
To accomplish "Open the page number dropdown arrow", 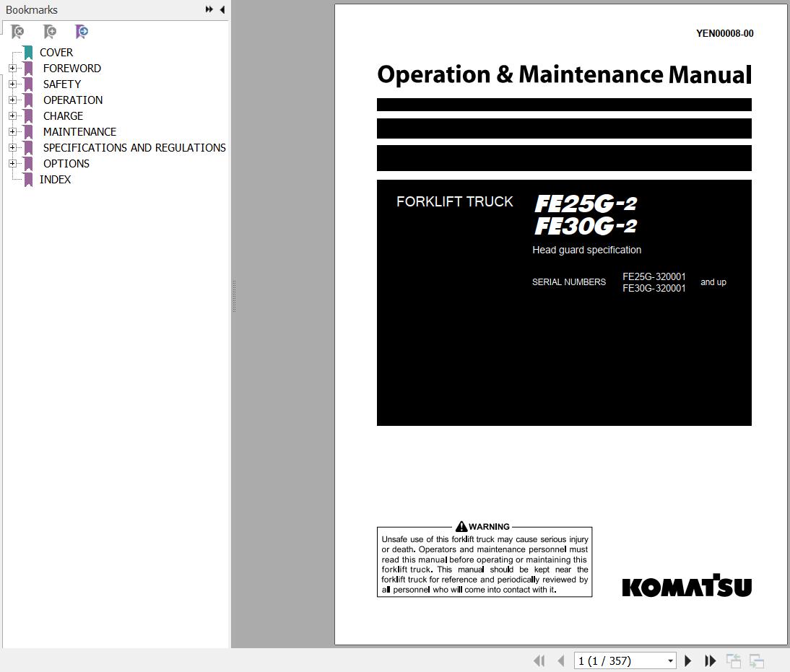I will tap(670, 660).
